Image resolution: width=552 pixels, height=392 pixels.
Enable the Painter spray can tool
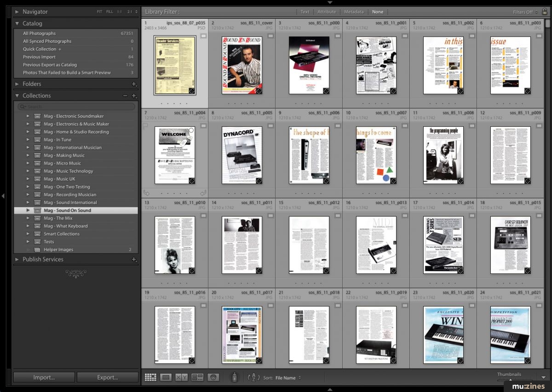tap(234, 377)
